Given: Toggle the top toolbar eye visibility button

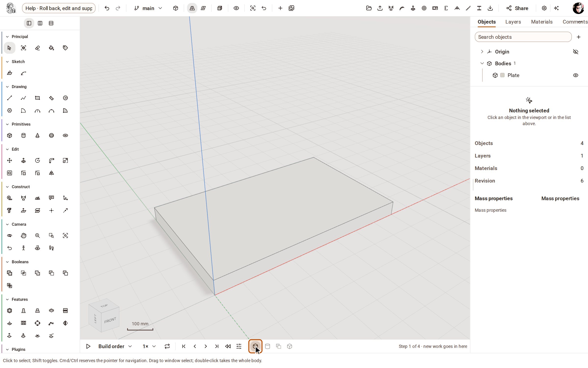Looking at the screenshot, I should 236,8.
